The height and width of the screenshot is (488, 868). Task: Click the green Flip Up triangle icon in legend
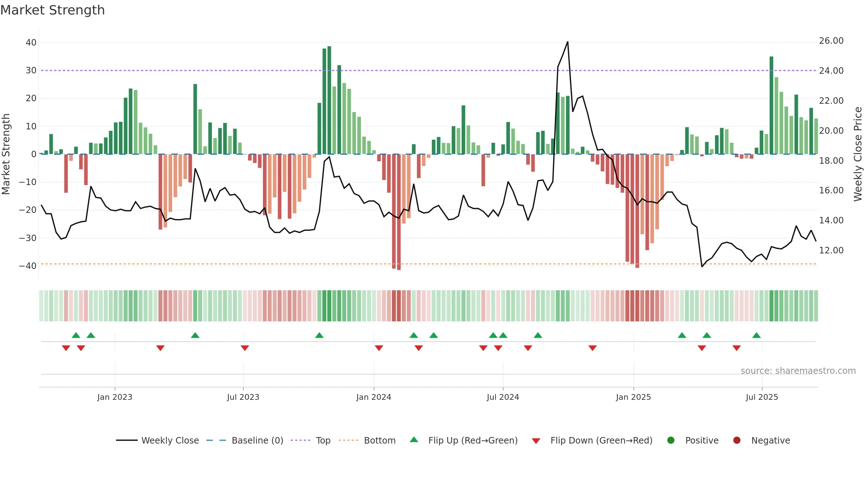click(x=414, y=440)
